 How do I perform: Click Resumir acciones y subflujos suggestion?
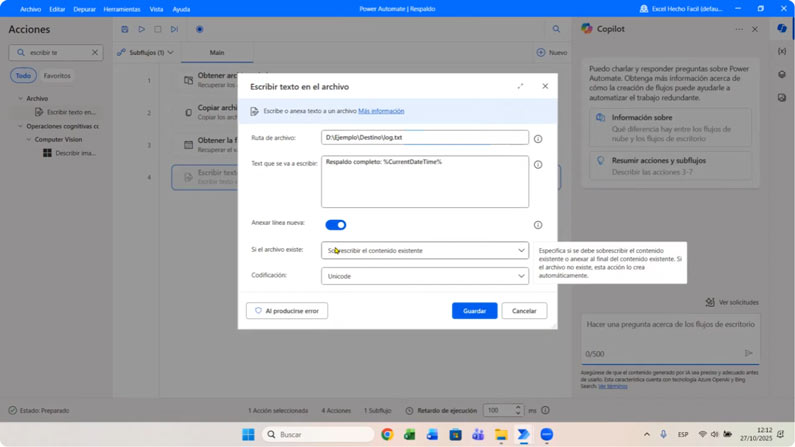pos(670,166)
